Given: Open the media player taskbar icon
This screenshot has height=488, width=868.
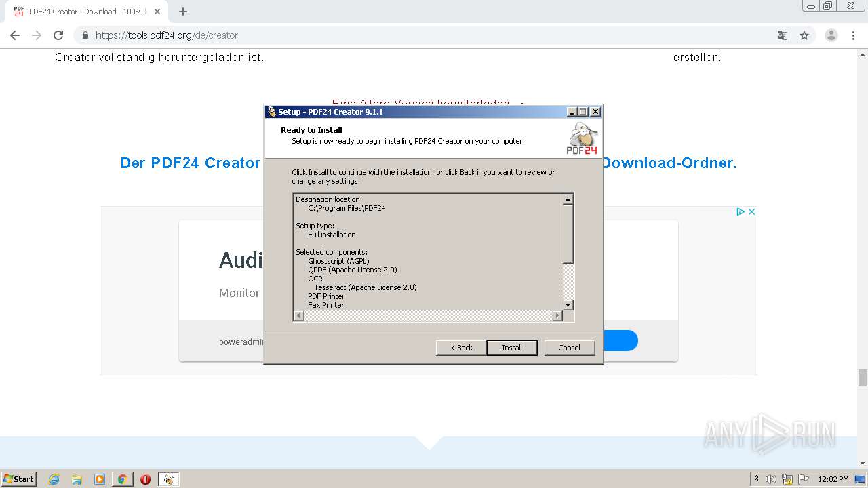Looking at the screenshot, I should (x=100, y=479).
